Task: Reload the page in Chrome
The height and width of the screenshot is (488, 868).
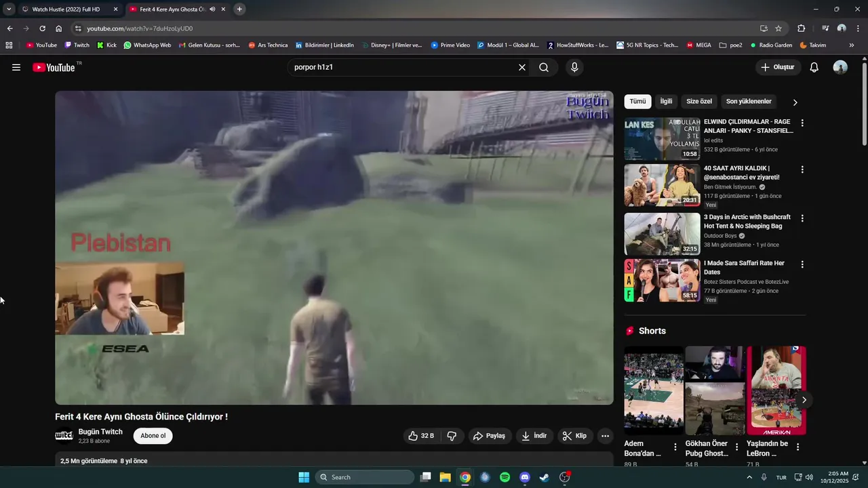Action: 42,28
